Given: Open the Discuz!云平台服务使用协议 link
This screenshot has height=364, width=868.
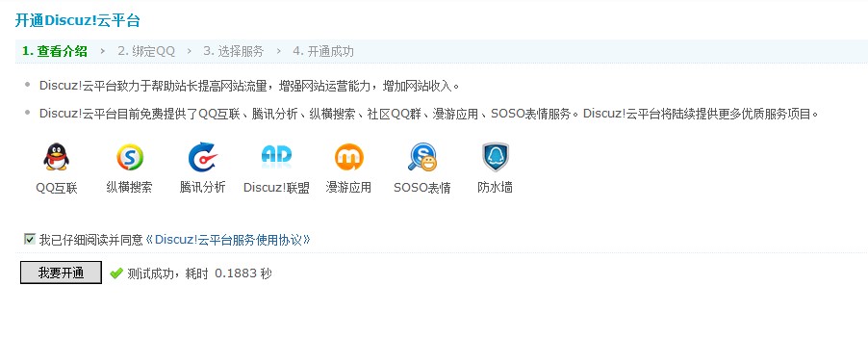Looking at the screenshot, I should [227, 240].
